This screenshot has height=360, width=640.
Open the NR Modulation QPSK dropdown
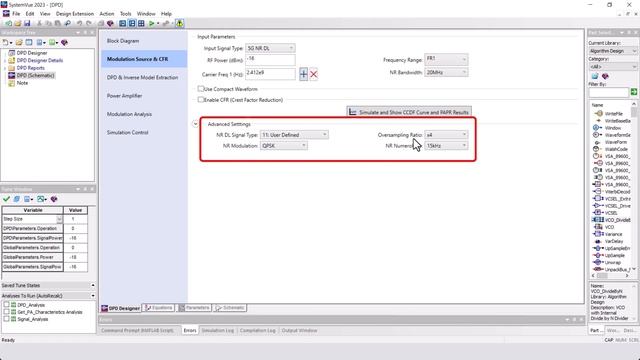pyautogui.click(x=284, y=146)
